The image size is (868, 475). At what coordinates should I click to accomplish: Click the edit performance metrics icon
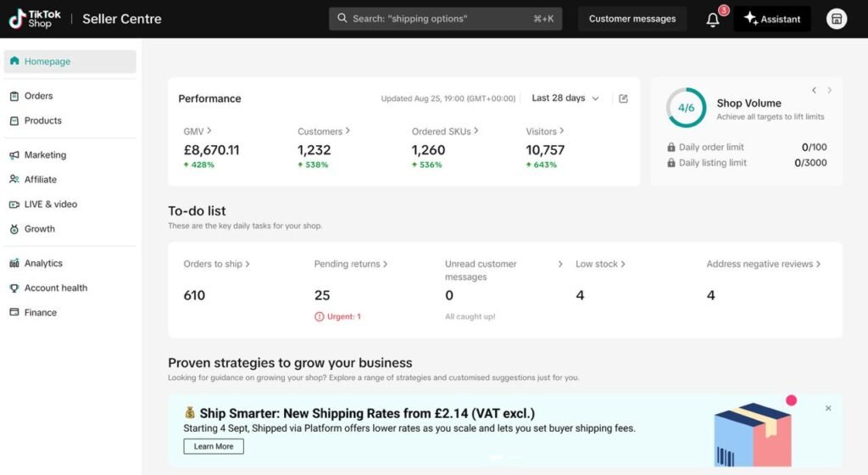(x=623, y=98)
